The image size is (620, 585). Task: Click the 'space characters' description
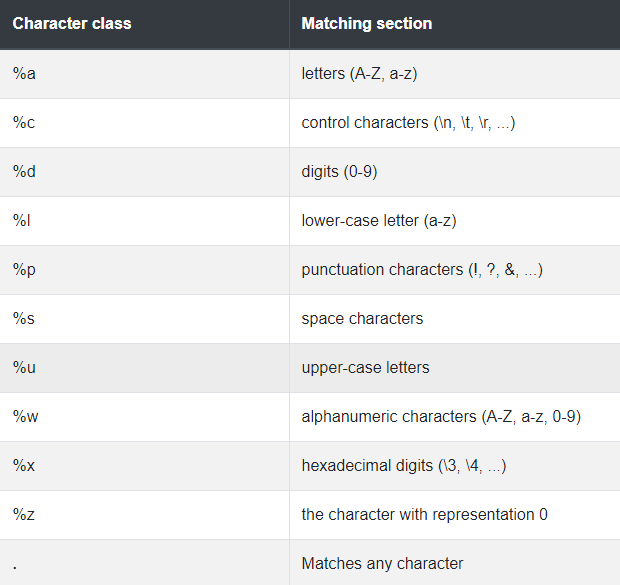coord(362,318)
